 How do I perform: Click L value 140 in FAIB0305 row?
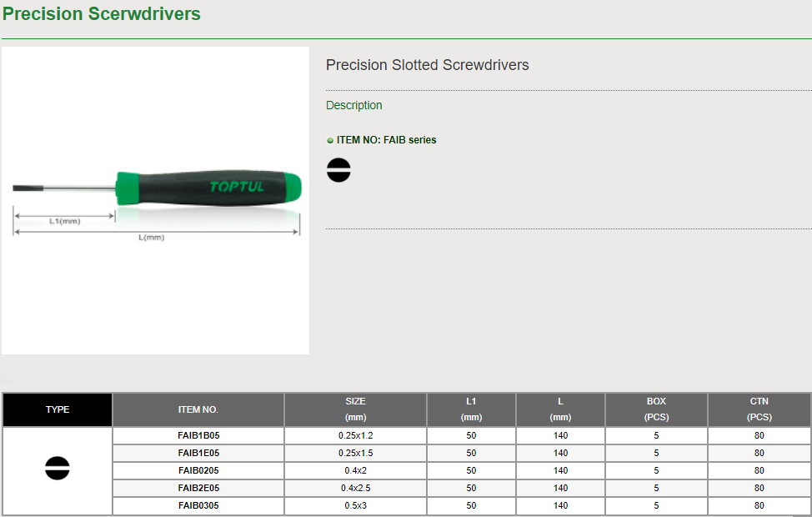[x=561, y=505]
